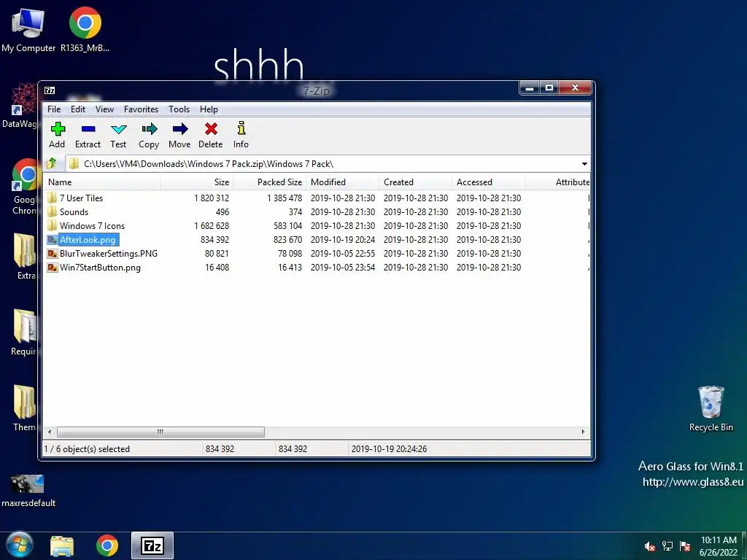Click the blue Extract minus icon
Screen dimensions: 747x560
click(88, 128)
